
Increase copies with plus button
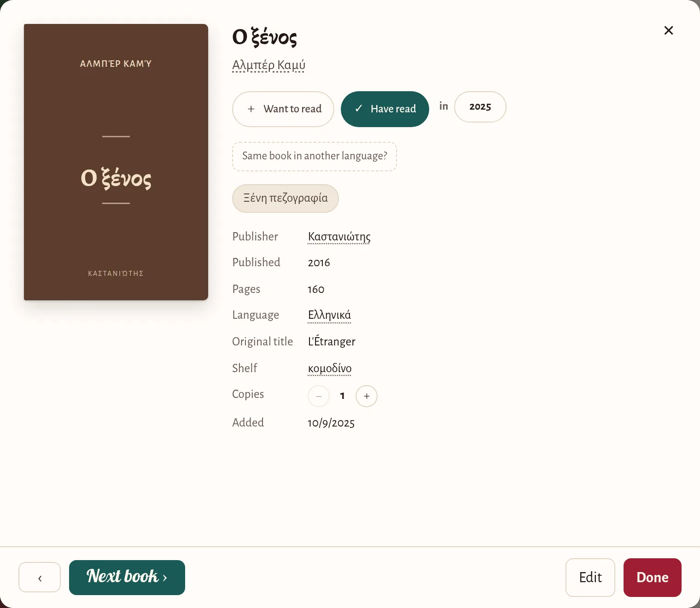pyautogui.click(x=367, y=396)
